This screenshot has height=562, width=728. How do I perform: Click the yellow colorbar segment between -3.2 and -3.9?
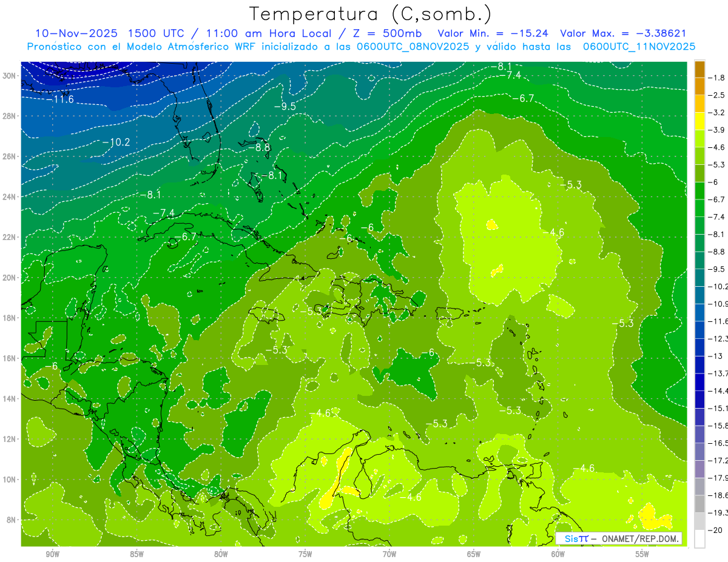(699, 121)
